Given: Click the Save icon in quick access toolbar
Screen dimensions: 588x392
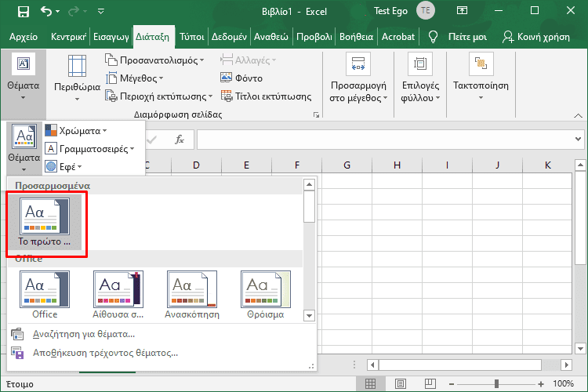Looking at the screenshot, I should click(24, 11).
